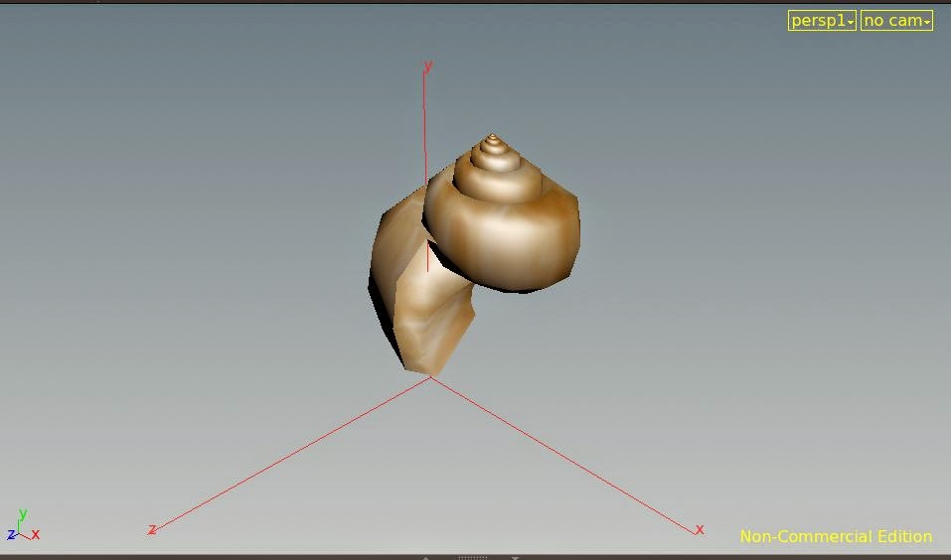
Task: Click the vertical Y axis line above the shell
Action: [424, 119]
